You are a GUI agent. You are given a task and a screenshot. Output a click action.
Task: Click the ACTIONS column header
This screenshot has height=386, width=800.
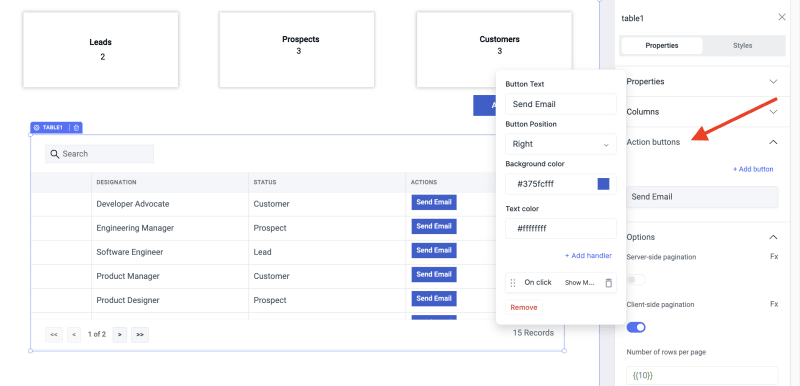424,182
